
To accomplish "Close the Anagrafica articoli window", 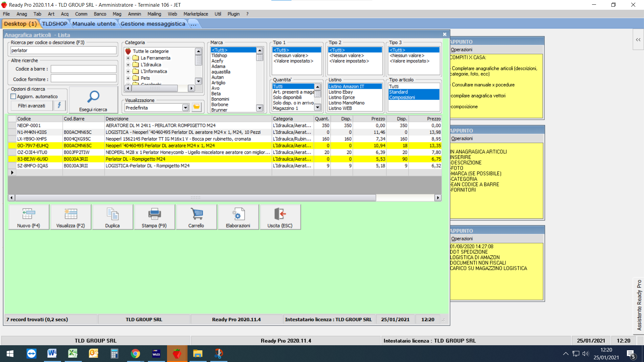I will pos(444,34).
